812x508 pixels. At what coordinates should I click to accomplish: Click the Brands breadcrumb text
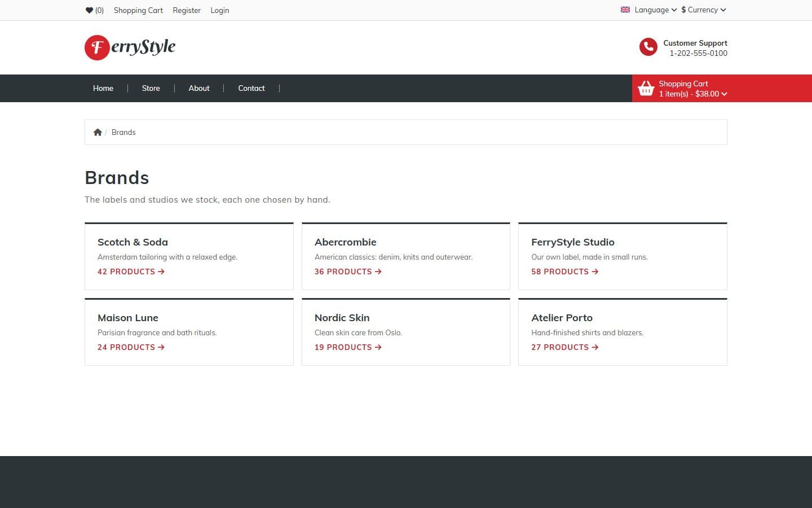[123, 132]
